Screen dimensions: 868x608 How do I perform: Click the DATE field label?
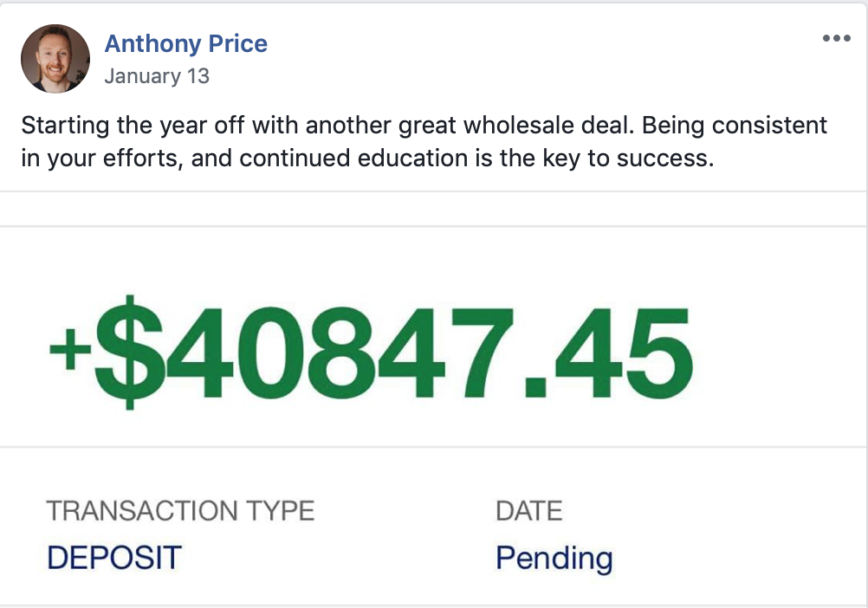click(528, 511)
